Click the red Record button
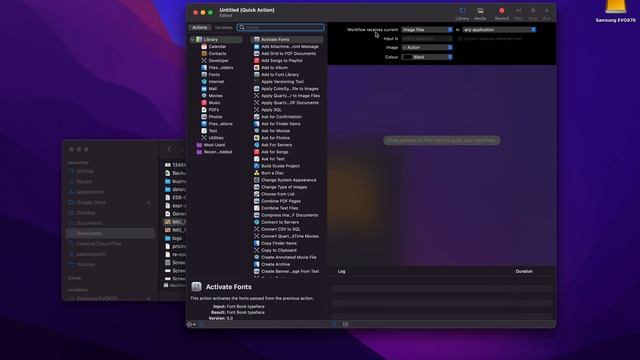The width and height of the screenshot is (640, 360). 502,13
